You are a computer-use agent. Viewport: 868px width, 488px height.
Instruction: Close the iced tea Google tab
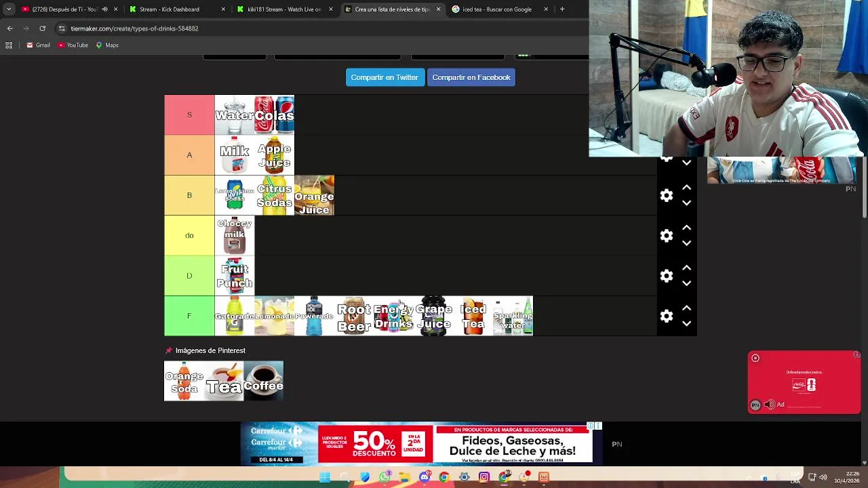pos(546,9)
